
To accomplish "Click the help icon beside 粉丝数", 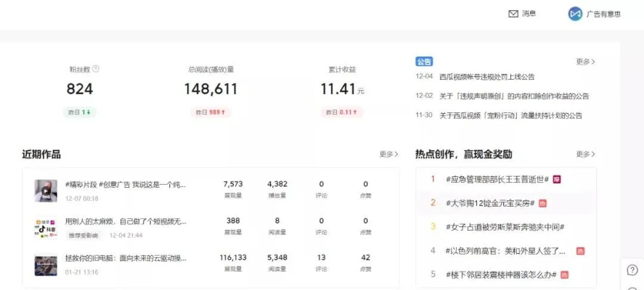I will [x=96, y=69].
